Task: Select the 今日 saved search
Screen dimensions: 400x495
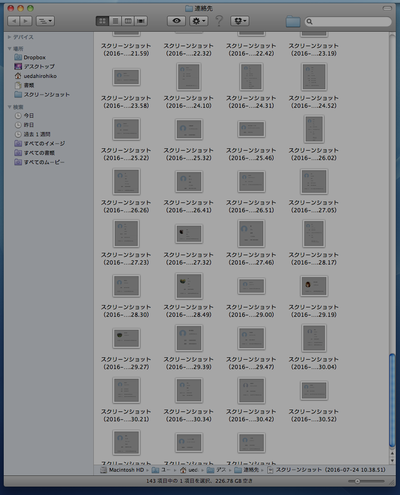Action: click(24, 116)
